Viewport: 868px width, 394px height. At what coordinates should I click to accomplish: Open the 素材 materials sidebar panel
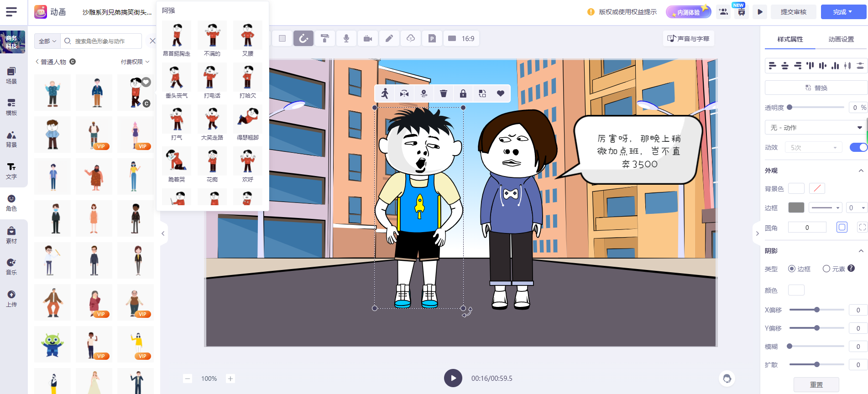(11, 235)
